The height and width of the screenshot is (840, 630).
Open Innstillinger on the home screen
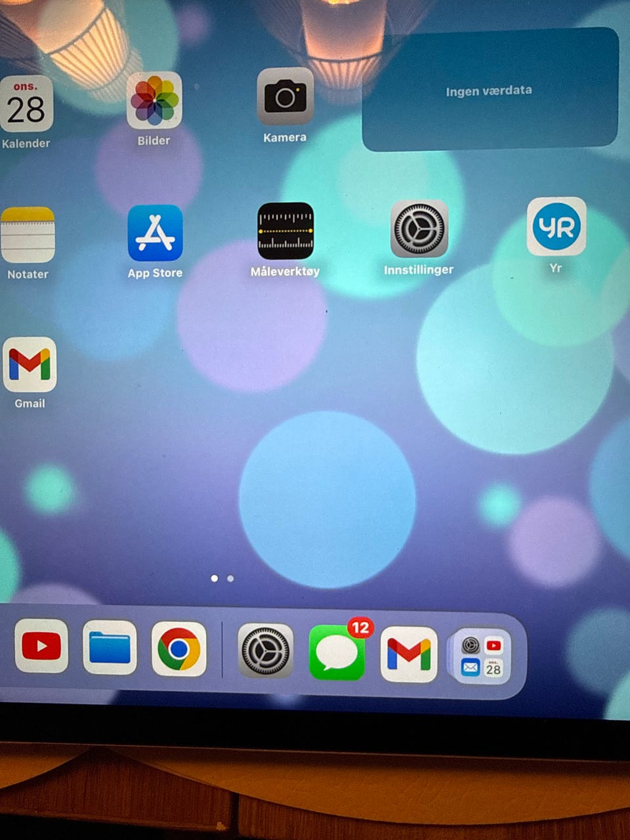coord(419,229)
